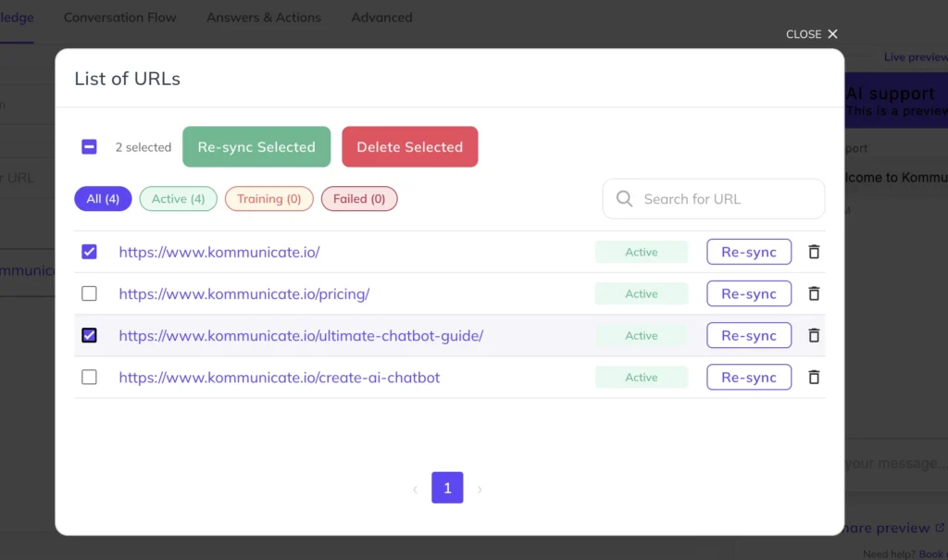
Task: Toggle the select-all indeterminate checkbox
Action: click(89, 146)
